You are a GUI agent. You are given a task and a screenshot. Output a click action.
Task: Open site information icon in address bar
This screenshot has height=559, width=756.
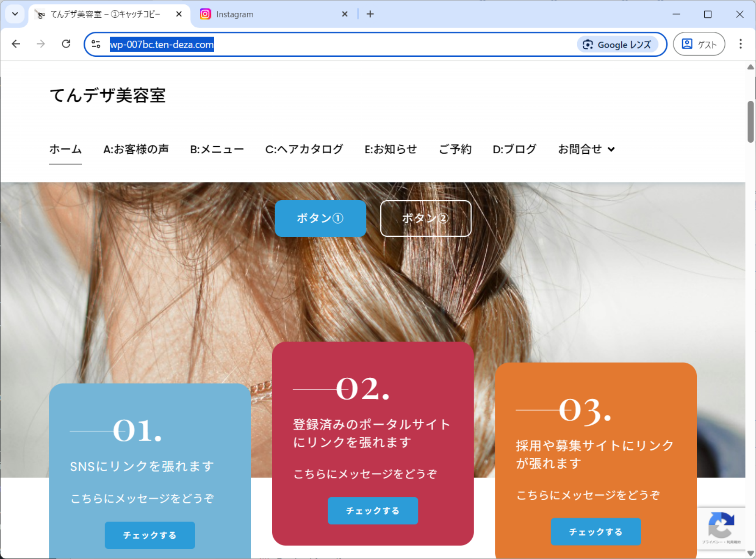(x=96, y=44)
